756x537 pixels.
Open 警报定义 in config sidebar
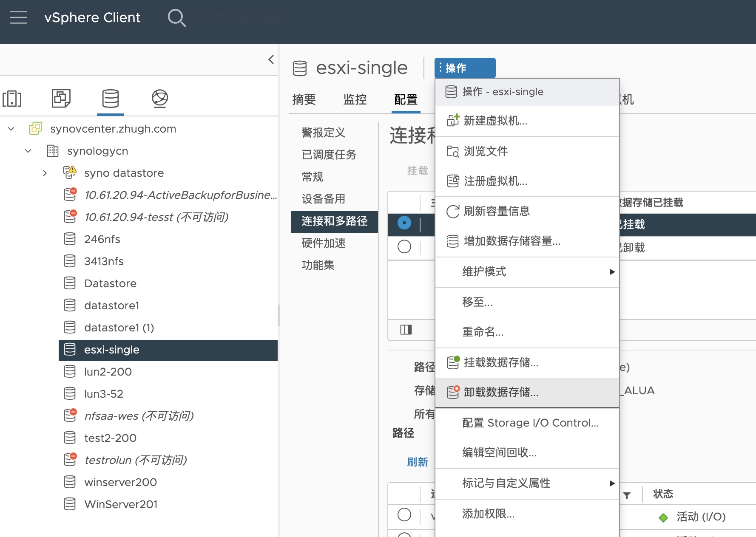pos(324,133)
